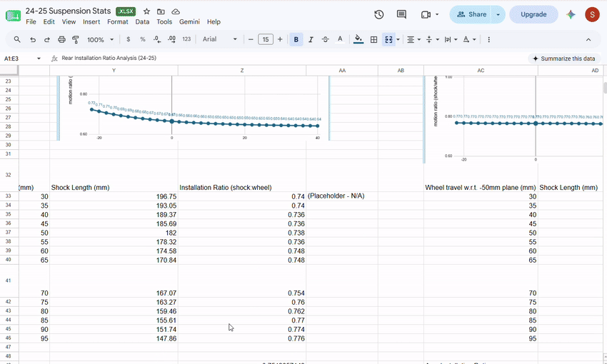Viewport: 607px width, 364px height.
Task: Open vertical align dropdown
Action: coord(433,39)
